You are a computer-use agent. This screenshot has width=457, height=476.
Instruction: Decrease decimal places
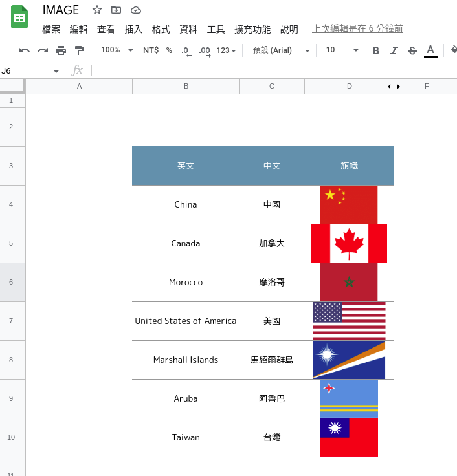click(x=186, y=50)
